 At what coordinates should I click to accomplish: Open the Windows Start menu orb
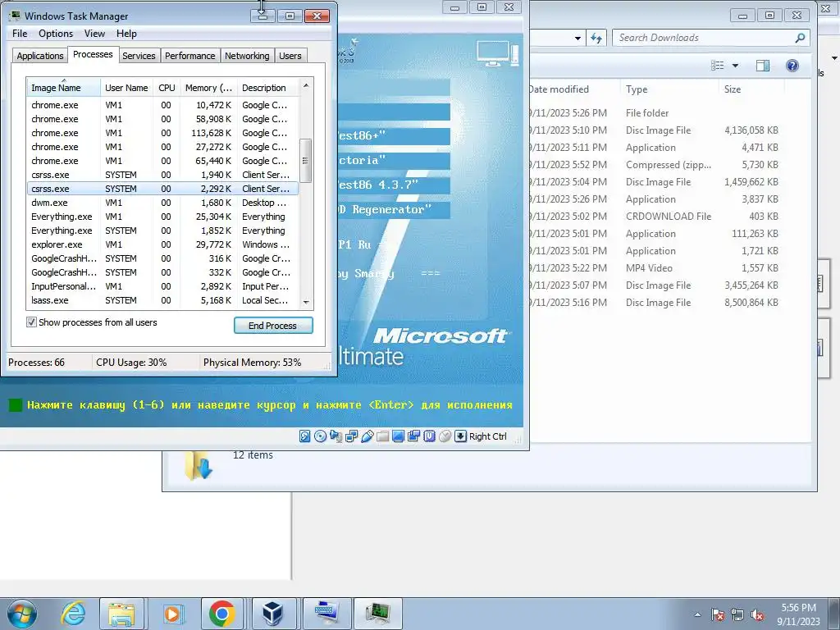click(22, 614)
